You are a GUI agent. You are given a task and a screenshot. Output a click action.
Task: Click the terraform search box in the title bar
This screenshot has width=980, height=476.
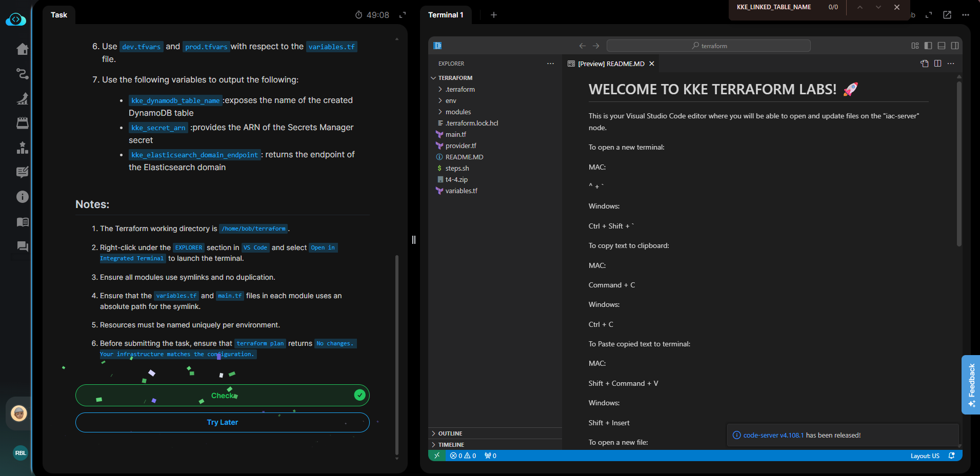[x=708, y=46]
